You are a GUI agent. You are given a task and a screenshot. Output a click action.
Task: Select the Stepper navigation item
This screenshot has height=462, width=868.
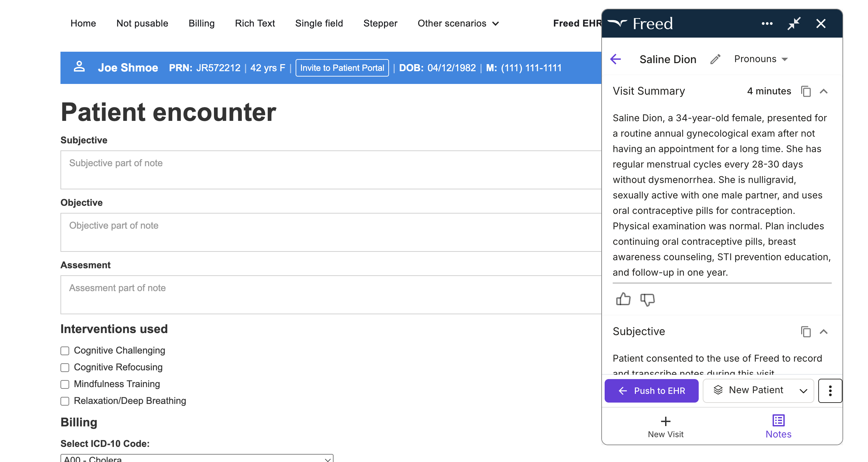[380, 23]
